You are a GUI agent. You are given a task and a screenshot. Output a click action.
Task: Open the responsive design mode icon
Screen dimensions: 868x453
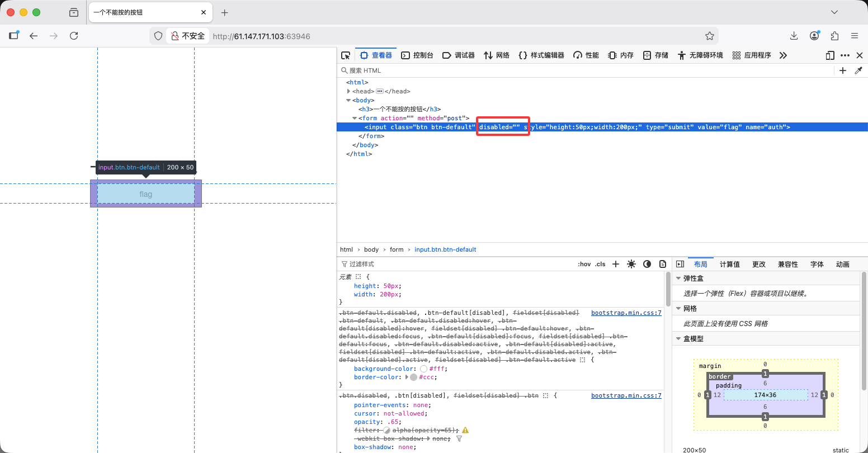coord(830,55)
